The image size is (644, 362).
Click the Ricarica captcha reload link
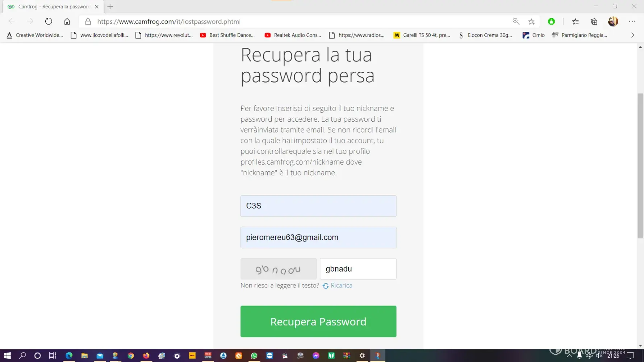coord(338,286)
